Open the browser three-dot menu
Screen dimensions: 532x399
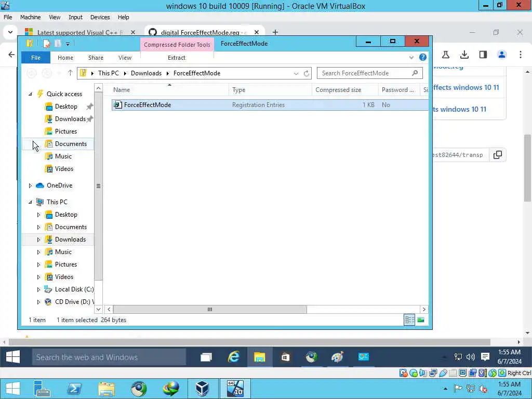point(521,55)
